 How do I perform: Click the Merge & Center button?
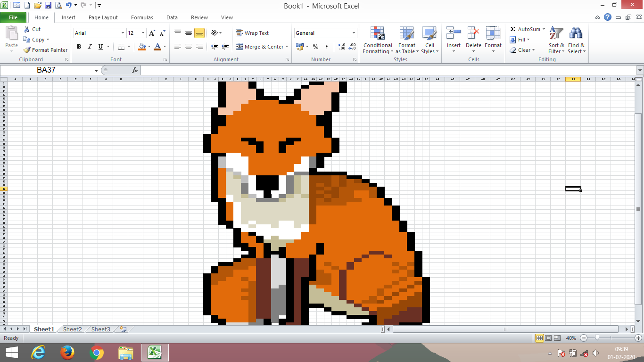click(x=262, y=47)
